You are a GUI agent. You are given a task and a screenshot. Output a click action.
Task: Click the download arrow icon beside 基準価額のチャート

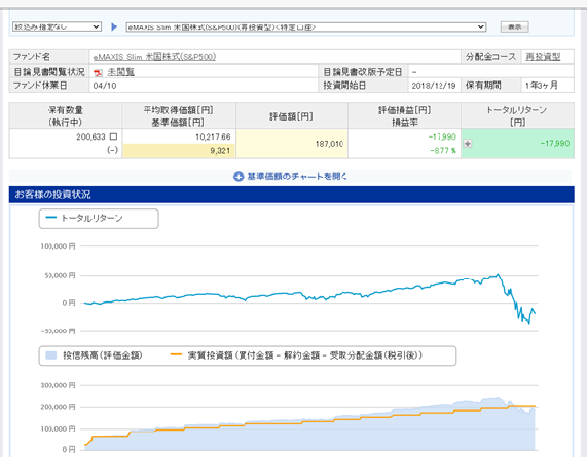tap(238, 176)
